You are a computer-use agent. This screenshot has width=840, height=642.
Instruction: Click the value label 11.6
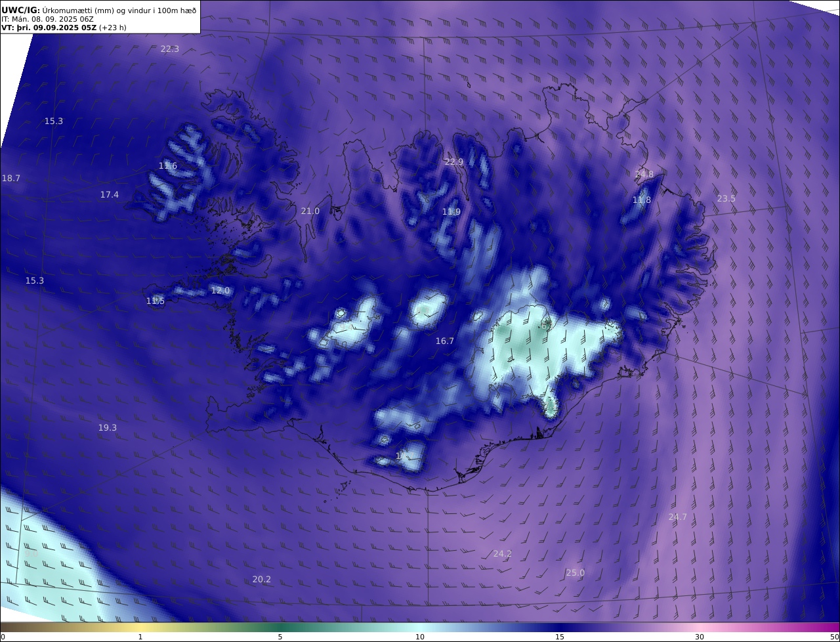pyautogui.click(x=168, y=165)
